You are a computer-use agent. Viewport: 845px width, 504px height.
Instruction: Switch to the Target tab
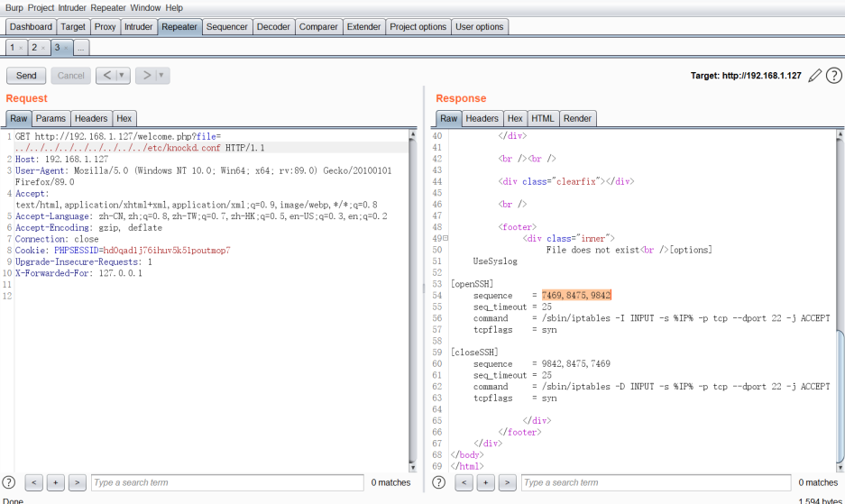pyautogui.click(x=73, y=27)
